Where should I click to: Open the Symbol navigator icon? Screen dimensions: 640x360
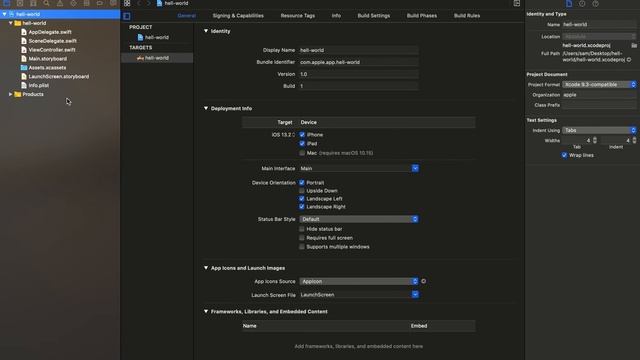click(33, 3)
